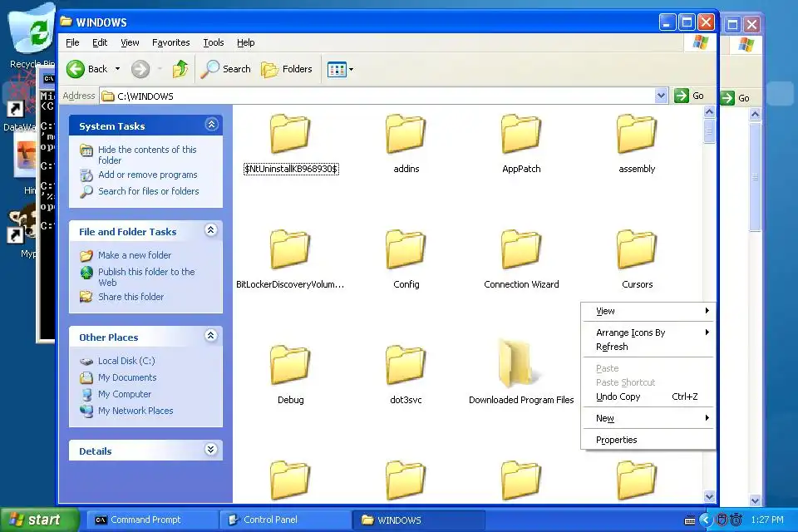798x532 pixels.
Task: Switch to the Command Prompt taskbar button
Action: click(151, 520)
